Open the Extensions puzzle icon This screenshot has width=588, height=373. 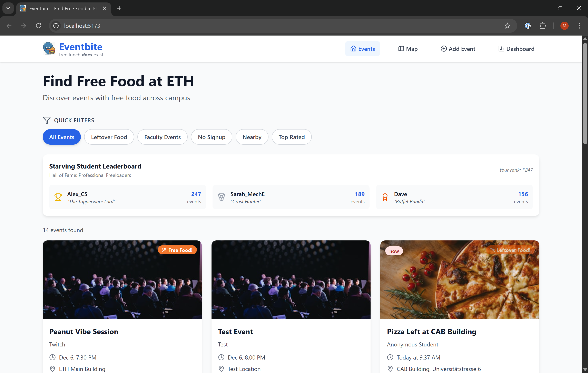pos(543,26)
